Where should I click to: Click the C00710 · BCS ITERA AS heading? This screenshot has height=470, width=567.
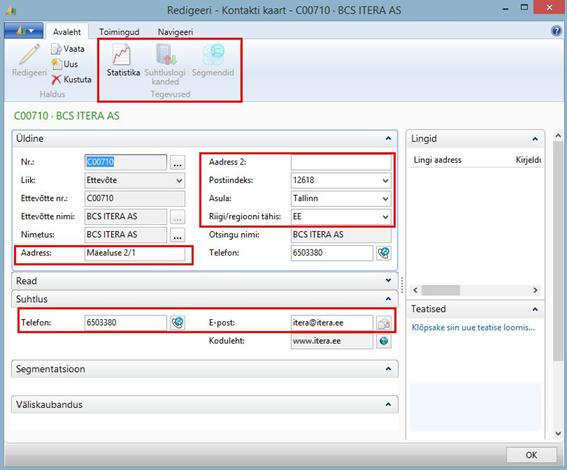(x=67, y=116)
